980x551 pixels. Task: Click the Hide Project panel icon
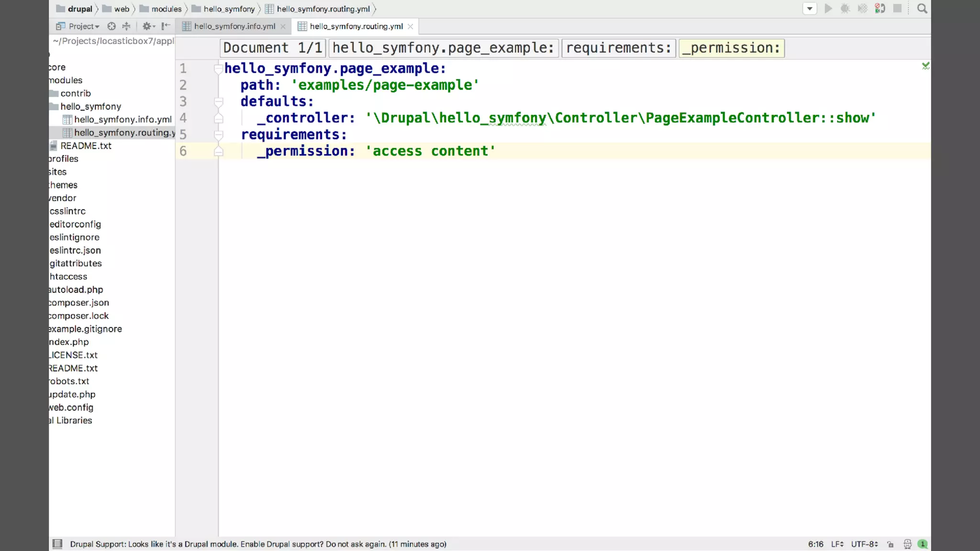point(166,26)
